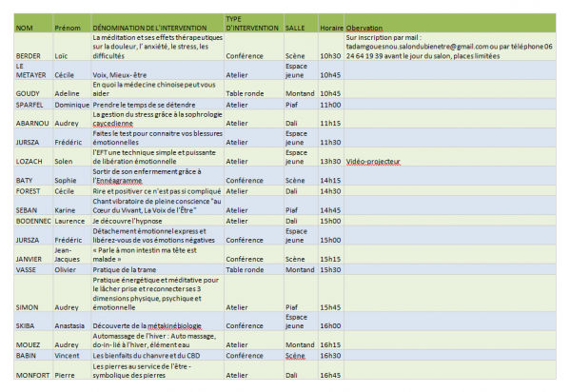This screenshot has height=392, width=570.
Task: Select 'Pratique de la trame' cell
Action: tap(157, 269)
